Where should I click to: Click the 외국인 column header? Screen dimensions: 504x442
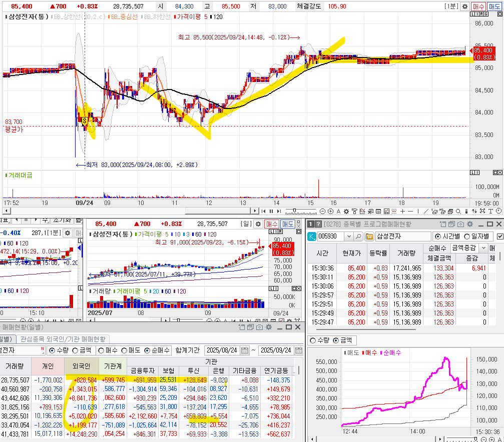[81, 366]
